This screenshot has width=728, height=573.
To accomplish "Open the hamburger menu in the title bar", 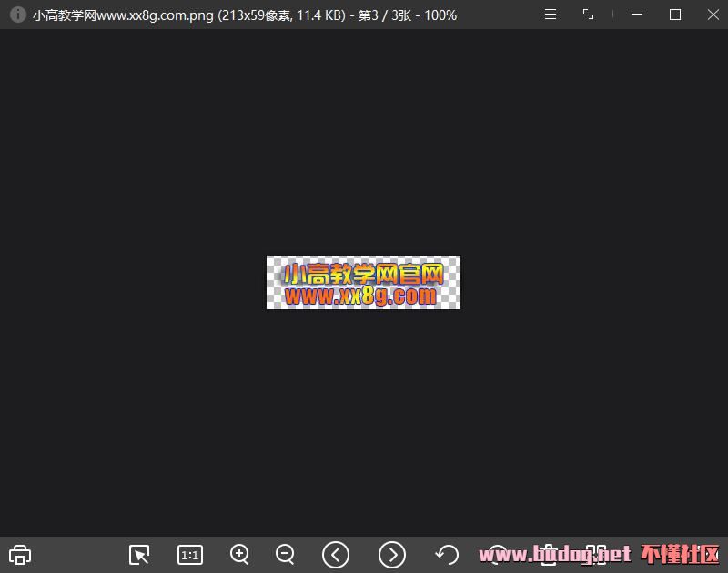I will point(551,15).
